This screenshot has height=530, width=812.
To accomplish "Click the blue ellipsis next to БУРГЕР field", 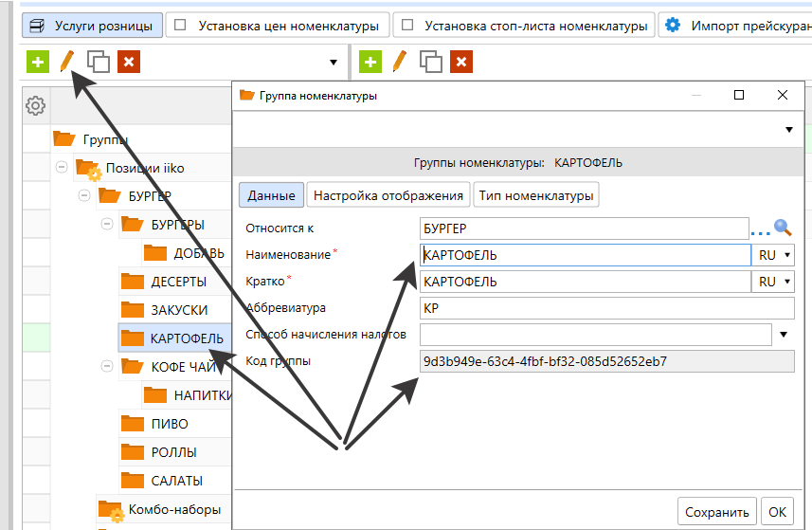I will pyautogui.click(x=760, y=233).
